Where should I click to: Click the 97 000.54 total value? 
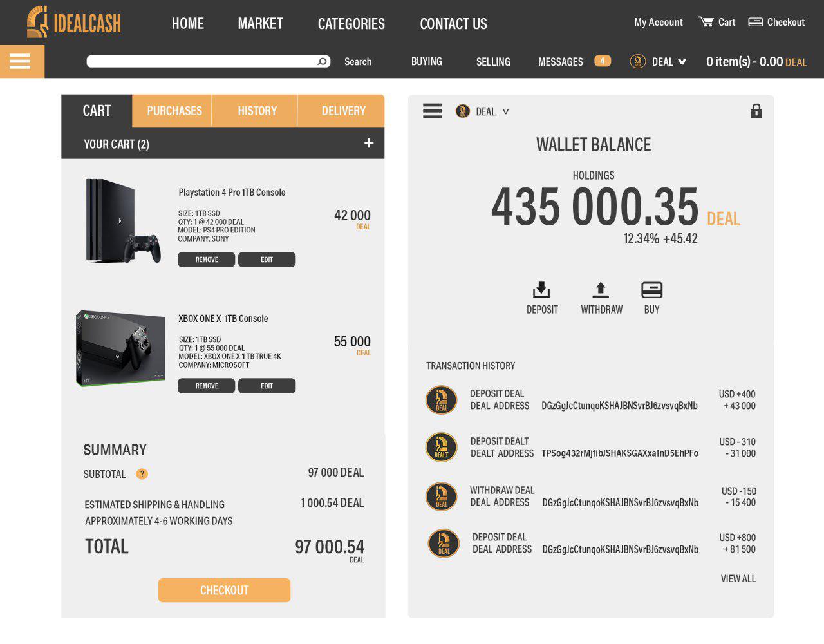[x=330, y=547]
